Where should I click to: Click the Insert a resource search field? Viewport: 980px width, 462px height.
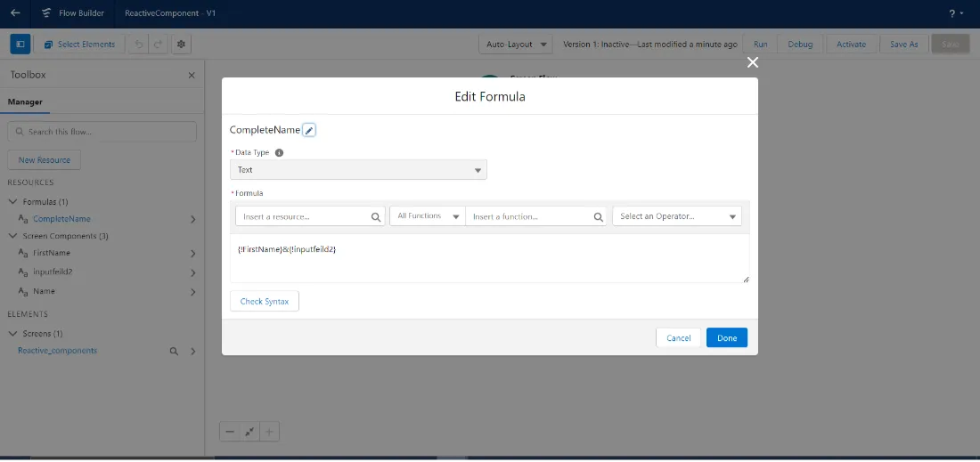click(x=310, y=216)
